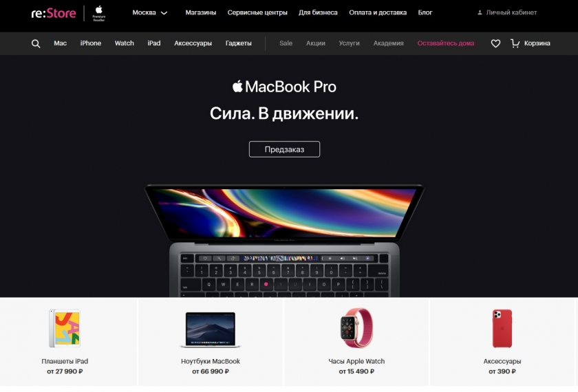Open the Часы Apple Watch tile
Image resolution: width=578 pixels, height=392 pixels.
(356, 342)
